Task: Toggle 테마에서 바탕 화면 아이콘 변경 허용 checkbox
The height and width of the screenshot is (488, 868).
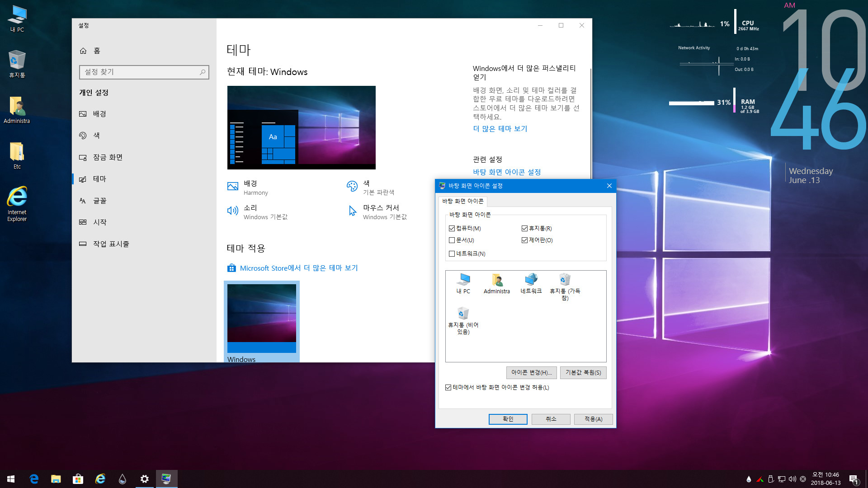Action: coord(448,388)
